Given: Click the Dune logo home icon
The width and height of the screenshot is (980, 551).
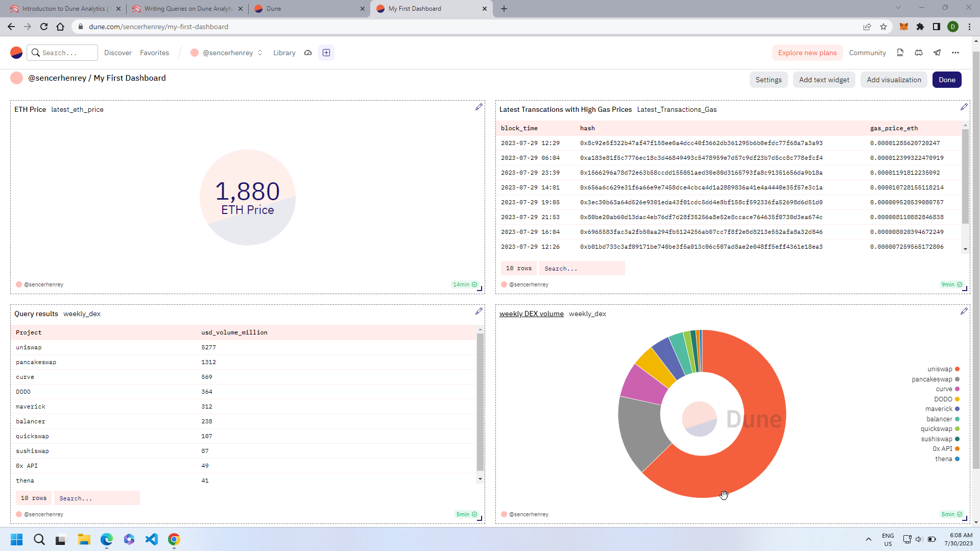Looking at the screenshot, I should pyautogui.click(x=16, y=53).
